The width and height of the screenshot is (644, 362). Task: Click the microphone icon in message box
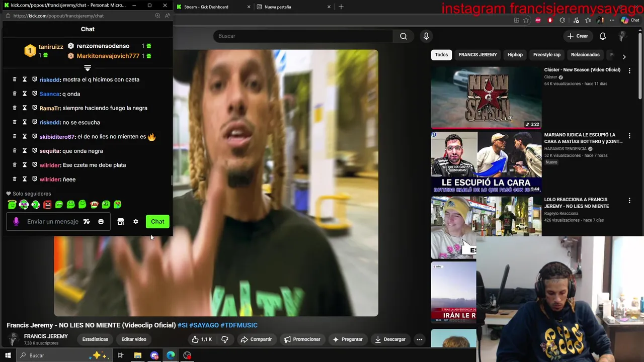pyautogui.click(x=16, y=222)
